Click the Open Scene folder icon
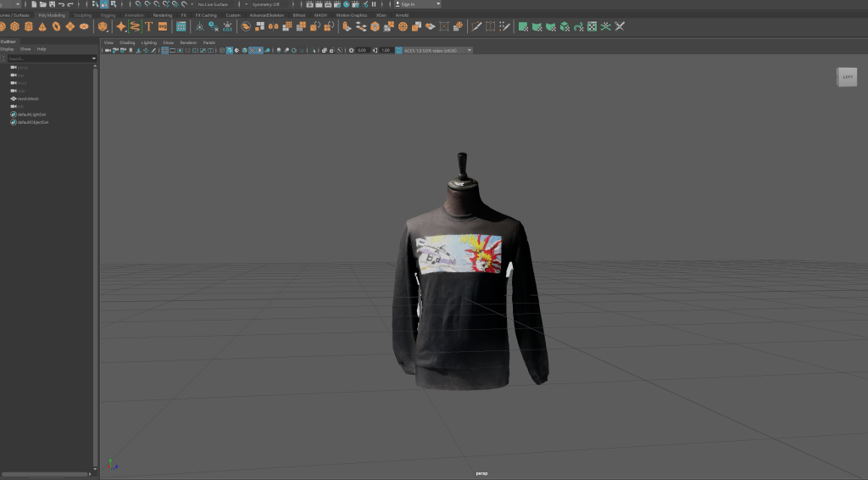868x480 pixels. (x=43, y=4)
